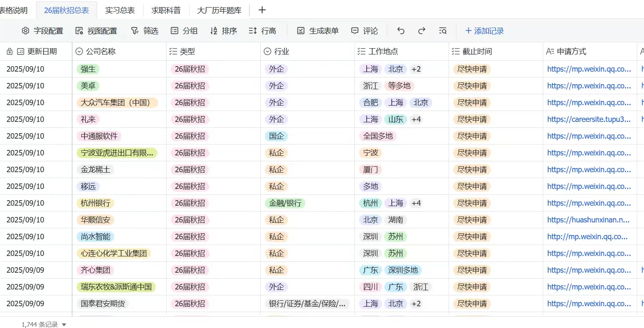Open the application link for 美卓

(589, 86)
